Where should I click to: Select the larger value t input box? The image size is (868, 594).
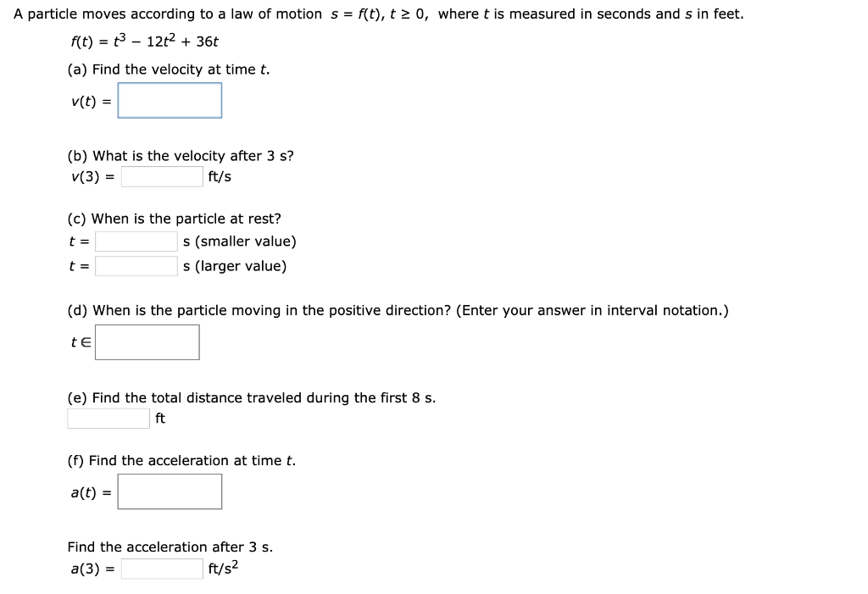click(135, 265)
